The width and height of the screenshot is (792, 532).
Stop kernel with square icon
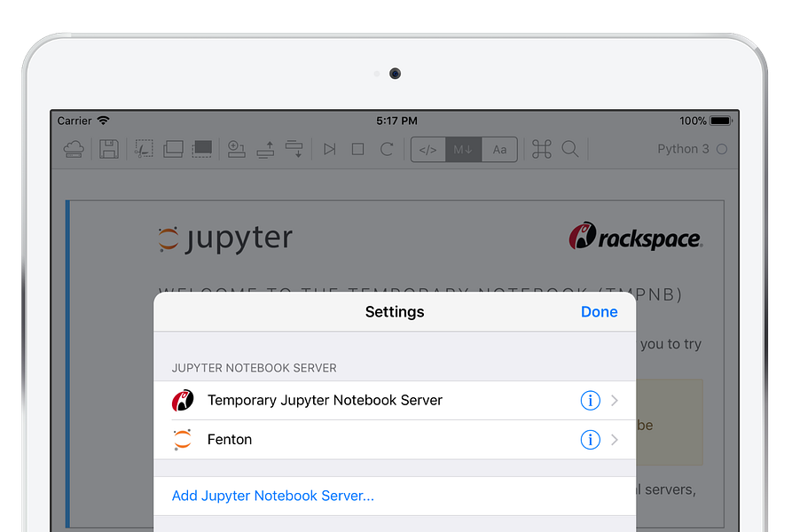[x=358, y=150]
